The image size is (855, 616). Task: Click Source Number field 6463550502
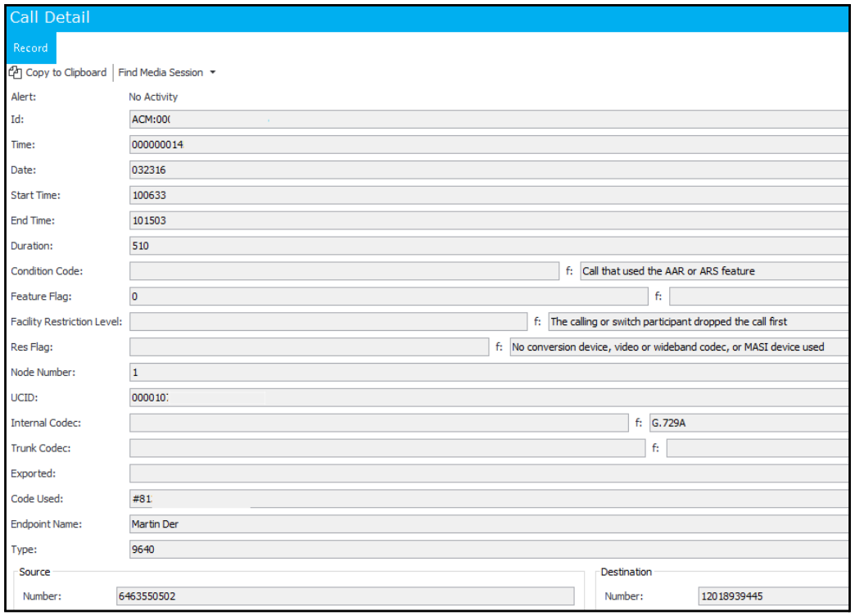tap(345, 596)
